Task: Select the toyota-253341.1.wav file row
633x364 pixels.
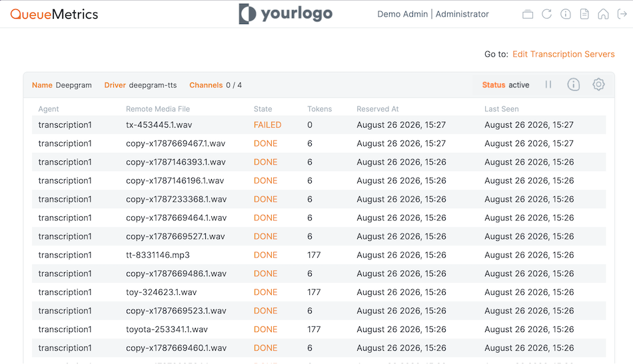Action: coord(319,329)
